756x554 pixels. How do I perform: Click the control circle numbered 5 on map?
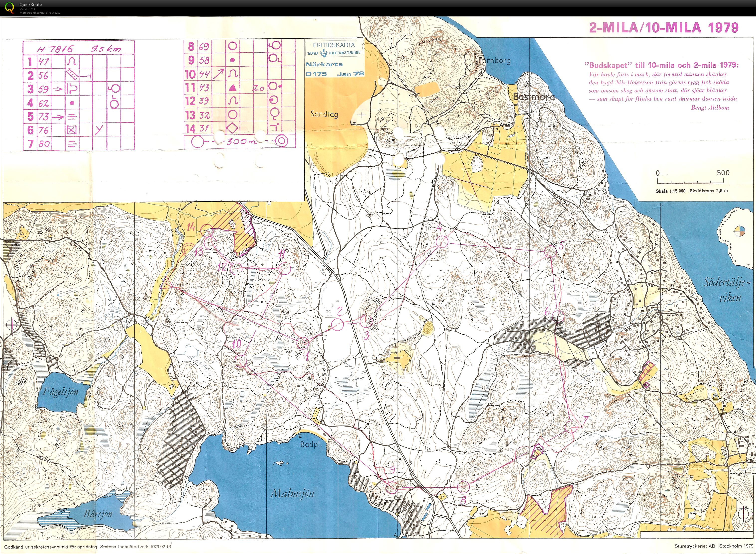pos(550,251)
